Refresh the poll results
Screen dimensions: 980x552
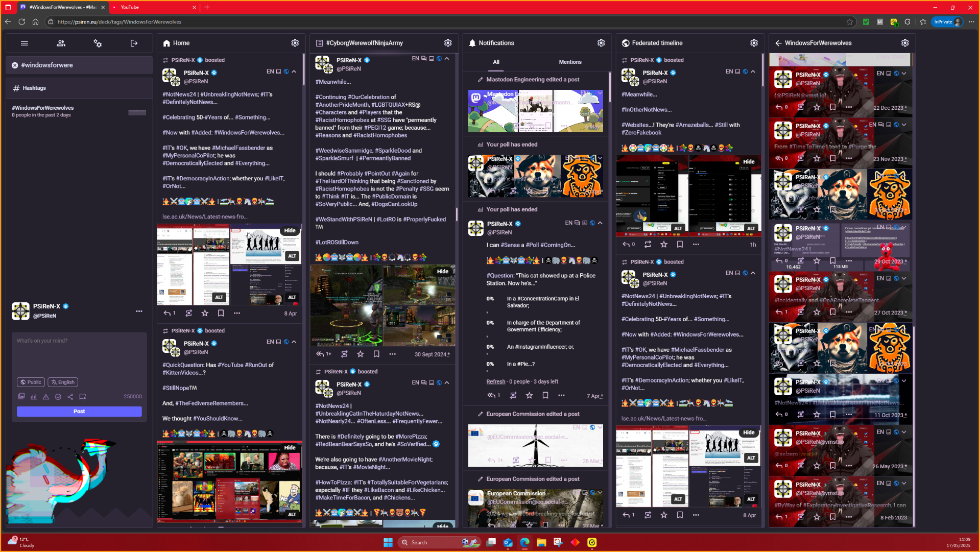(495, 381)
